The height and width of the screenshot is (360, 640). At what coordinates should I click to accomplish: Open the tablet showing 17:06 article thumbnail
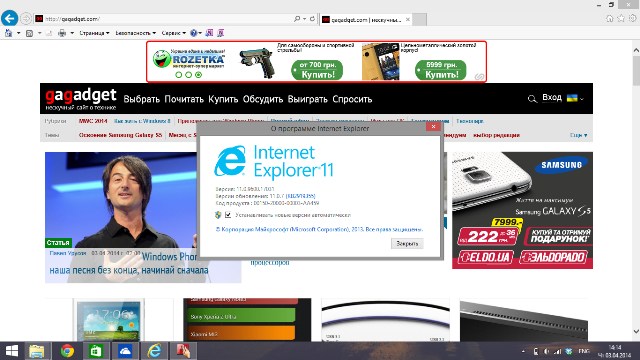coord(109,320)
